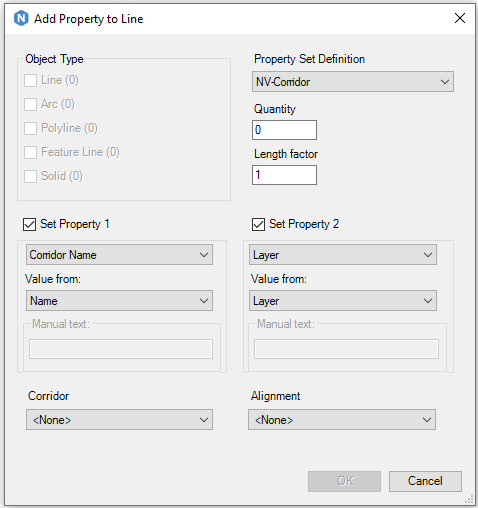This screenshot has width=478, height=508.
Task: Expand the Value from Layer dropdown
Action: point(343,301)
